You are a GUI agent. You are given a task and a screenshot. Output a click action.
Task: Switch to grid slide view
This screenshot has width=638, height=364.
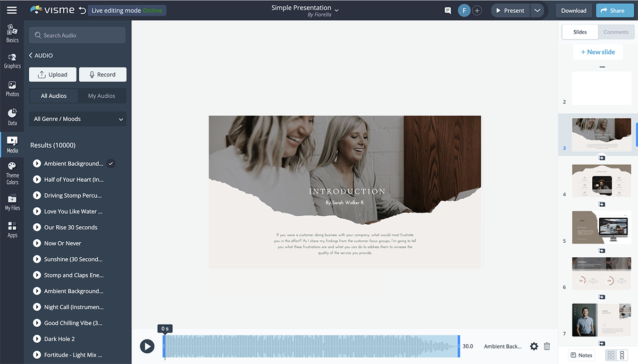[x=611, y=355]
